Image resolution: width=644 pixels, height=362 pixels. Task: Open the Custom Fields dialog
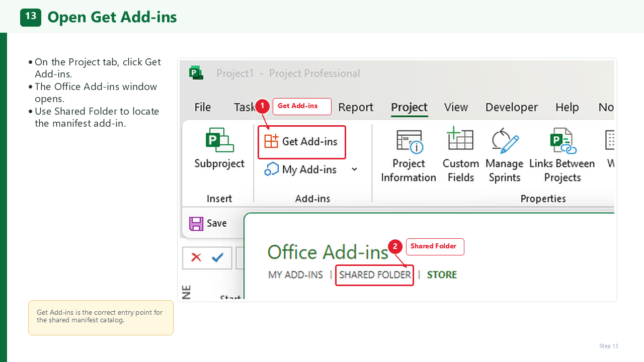tap(460, 156)
